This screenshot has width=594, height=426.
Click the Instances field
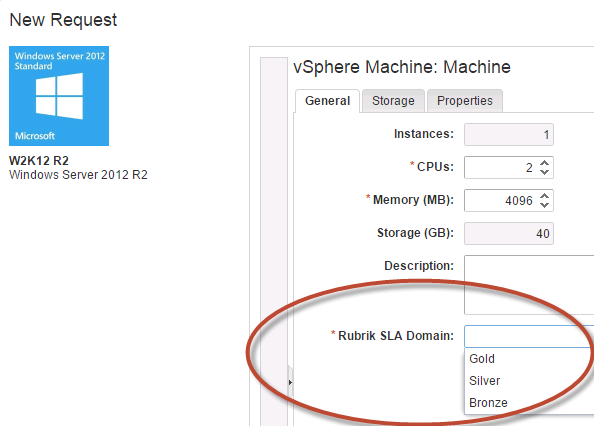(x=509, y=134)
